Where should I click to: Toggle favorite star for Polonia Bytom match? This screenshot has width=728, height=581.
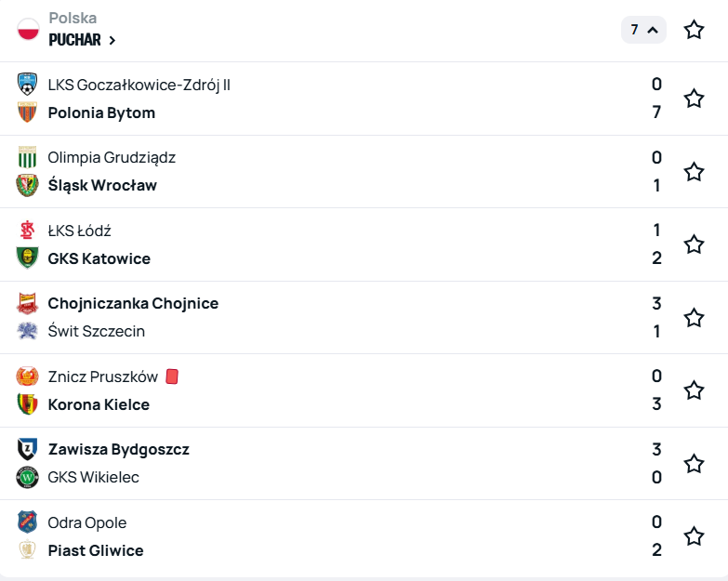(694, 99)
